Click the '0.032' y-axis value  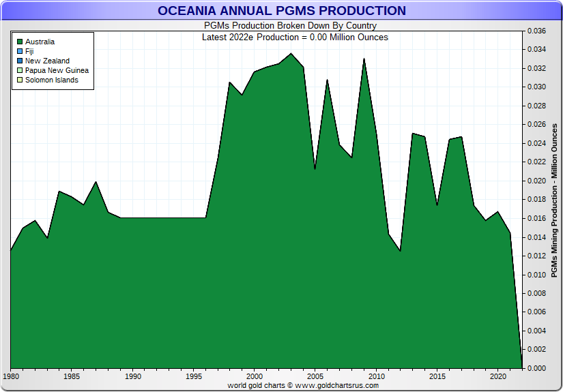click(x=536, y=68)
